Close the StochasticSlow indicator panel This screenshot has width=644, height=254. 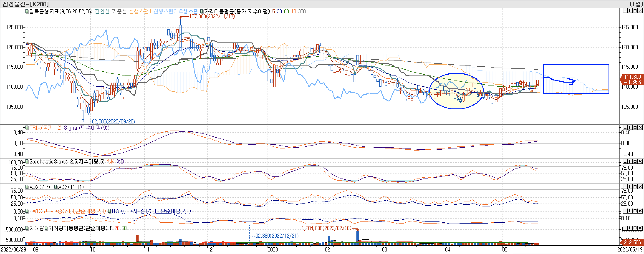pyautogui.click(x=640, y=161)
